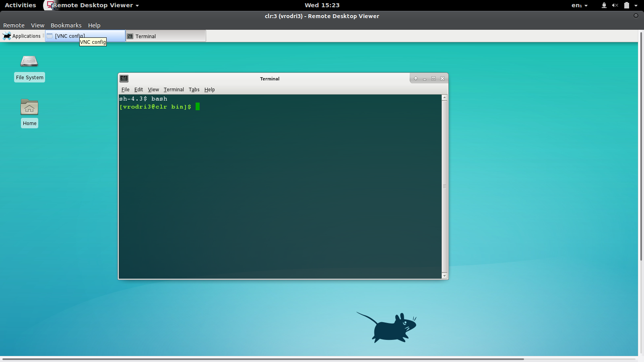Open the Remote menu
The width and height of the screenshot is (644, 362).
[x=14, y=25]
